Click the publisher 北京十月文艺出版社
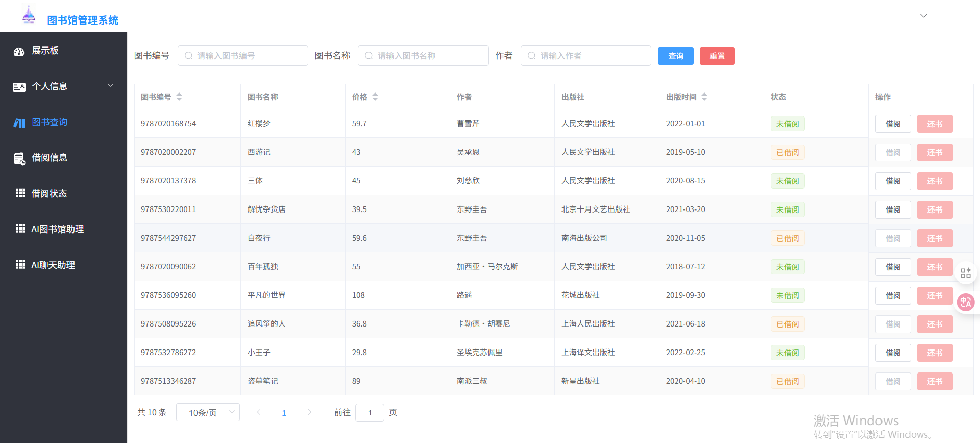The image size is (980, 443). coord(596,209)
